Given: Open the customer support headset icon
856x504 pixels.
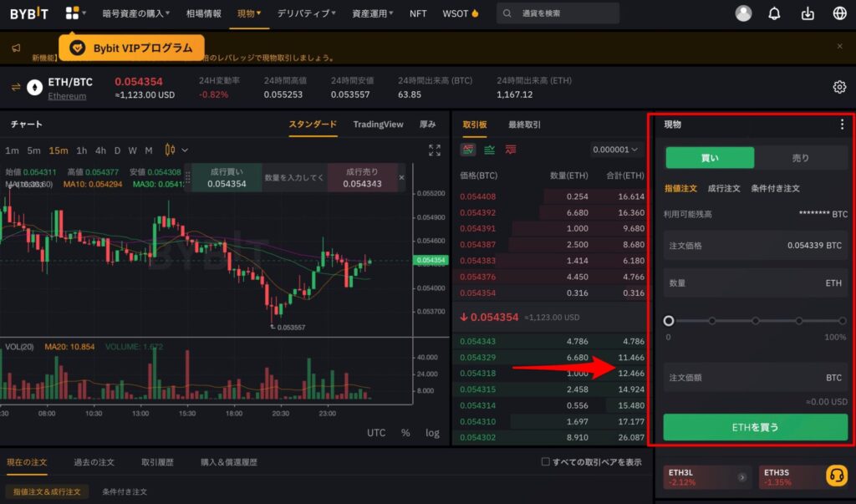Looking at the screenshot, I should pyautogui.click(x=836, y=476).
